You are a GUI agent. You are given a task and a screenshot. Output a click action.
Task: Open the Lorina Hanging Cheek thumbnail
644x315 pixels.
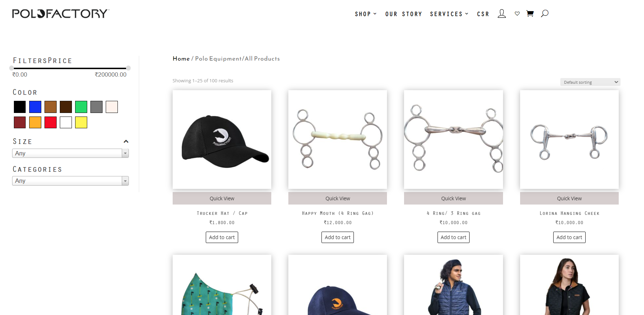click(x=569, y=139)
